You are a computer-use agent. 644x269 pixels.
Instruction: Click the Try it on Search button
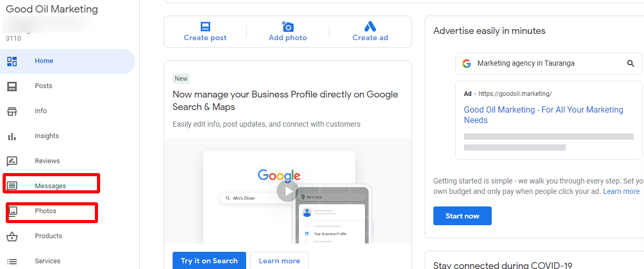(x=209, y=261)
